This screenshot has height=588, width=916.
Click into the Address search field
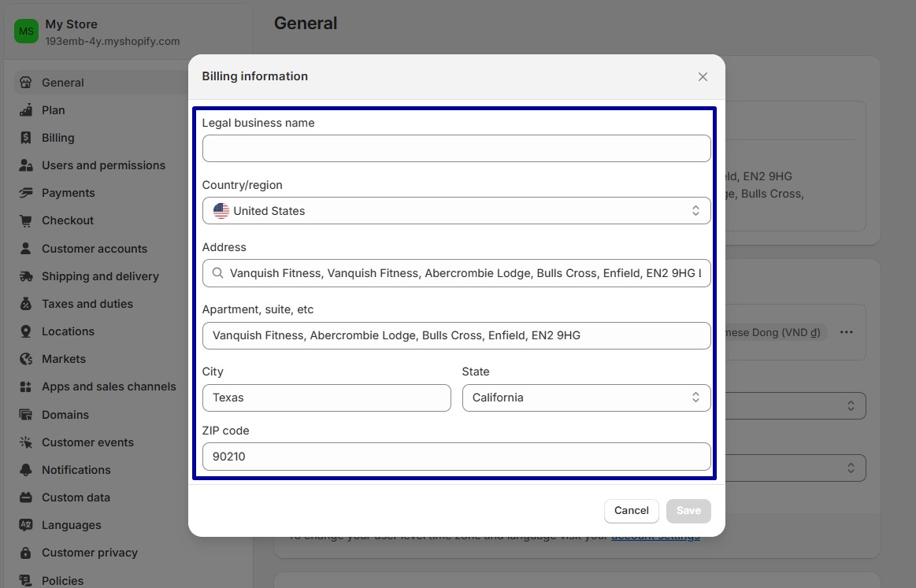coord(456,272)
